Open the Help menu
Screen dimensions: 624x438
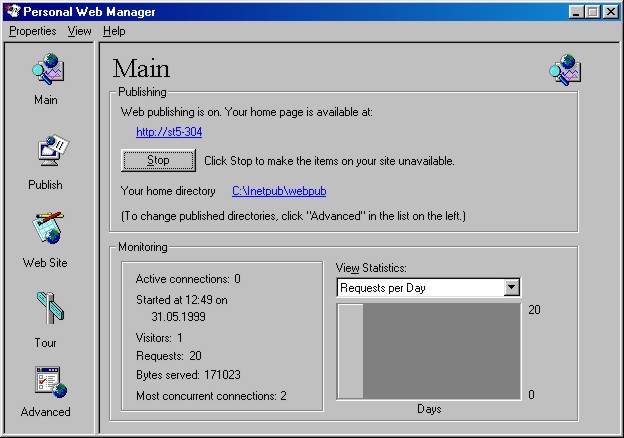[114, 31]
